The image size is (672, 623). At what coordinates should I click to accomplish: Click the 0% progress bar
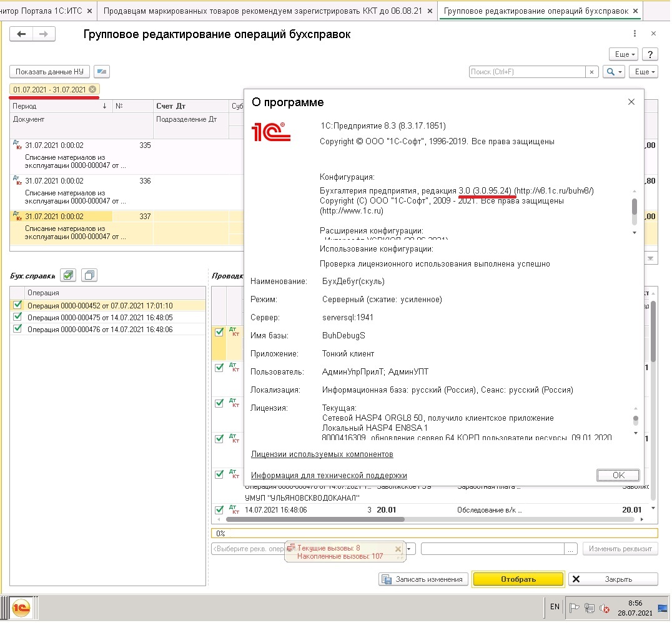pos(434,534)
